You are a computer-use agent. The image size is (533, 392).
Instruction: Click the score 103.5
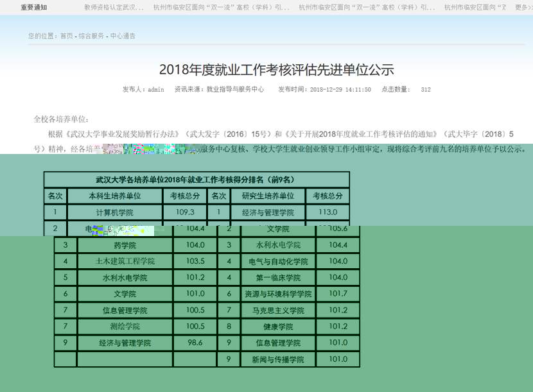click(195, 261)
